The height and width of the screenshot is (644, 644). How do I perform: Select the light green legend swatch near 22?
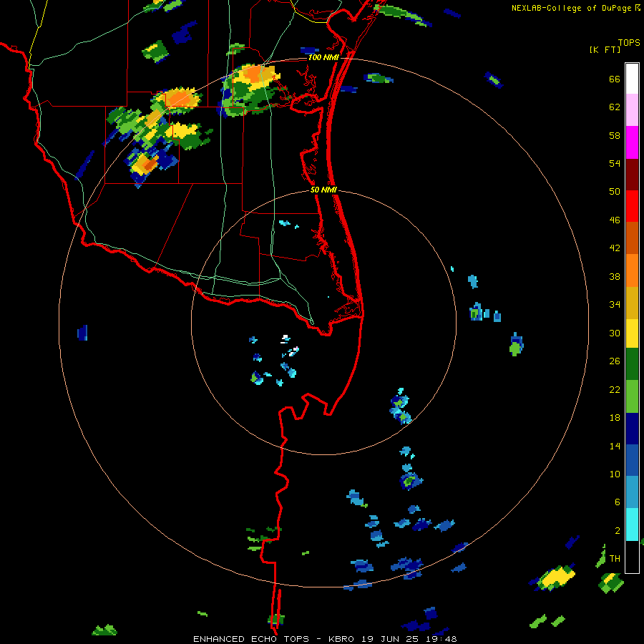click(632, 396)
